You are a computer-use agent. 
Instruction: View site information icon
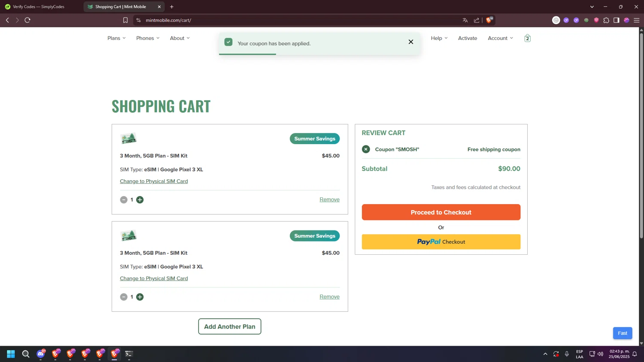tap(138, 20)
